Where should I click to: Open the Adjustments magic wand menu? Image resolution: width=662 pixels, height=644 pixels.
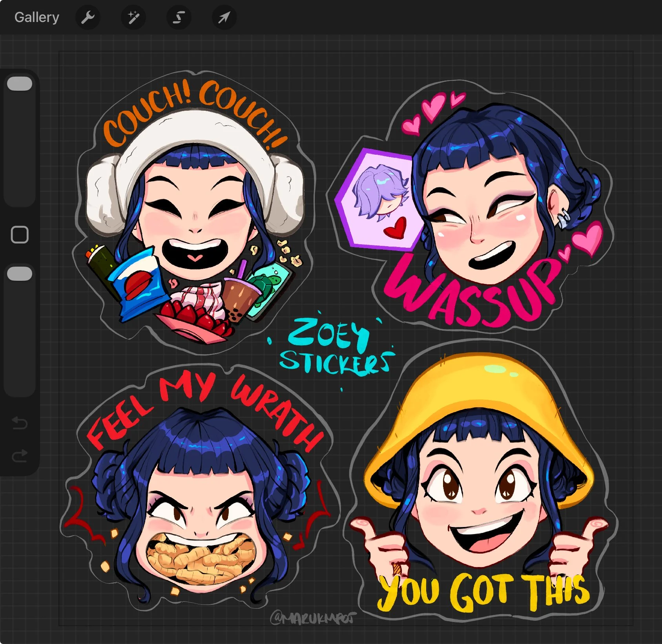click(x=133, y=17)
